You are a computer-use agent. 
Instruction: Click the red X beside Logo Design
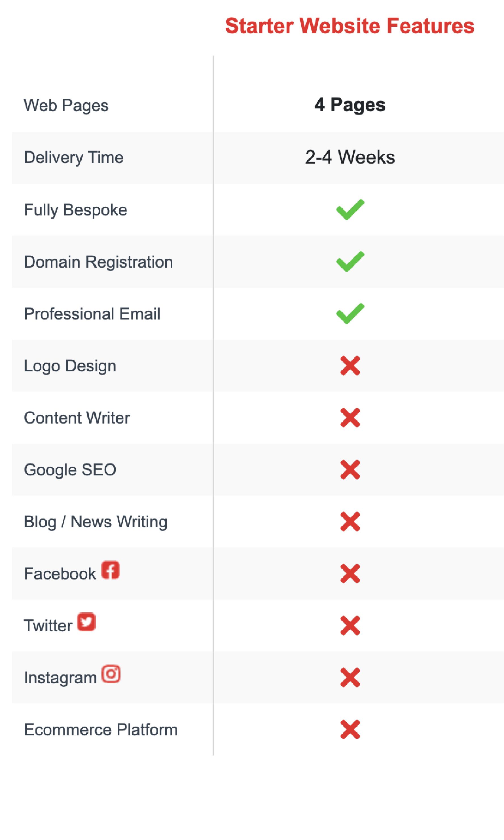pos(350,365)
